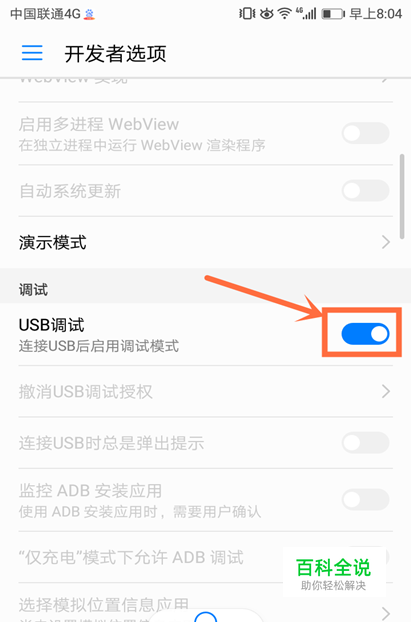Open 选择模拟位置信息应用 chevron arrow
The height and width of the screenshot is (622, 411).
386,613
